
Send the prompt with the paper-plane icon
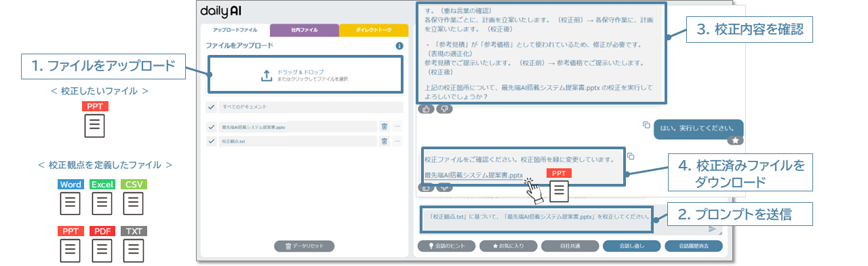712,229
